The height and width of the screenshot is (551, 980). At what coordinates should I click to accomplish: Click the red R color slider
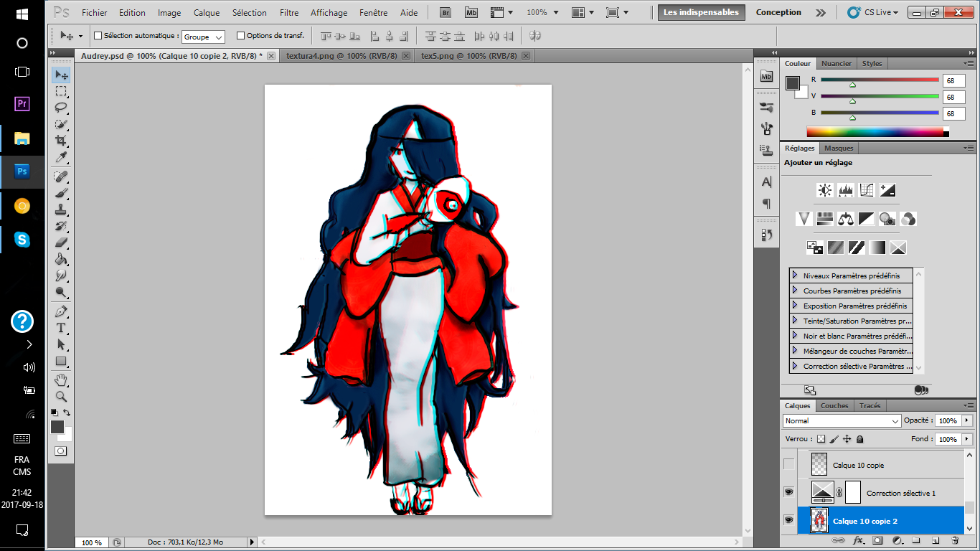click(x=880, y=80)
